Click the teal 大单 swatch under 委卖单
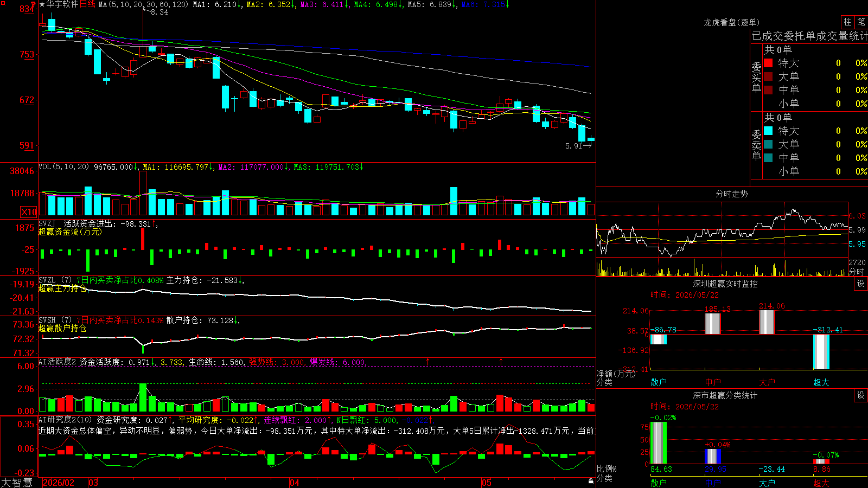The width and height of the screenshot is (868, 488). (768, 144)
